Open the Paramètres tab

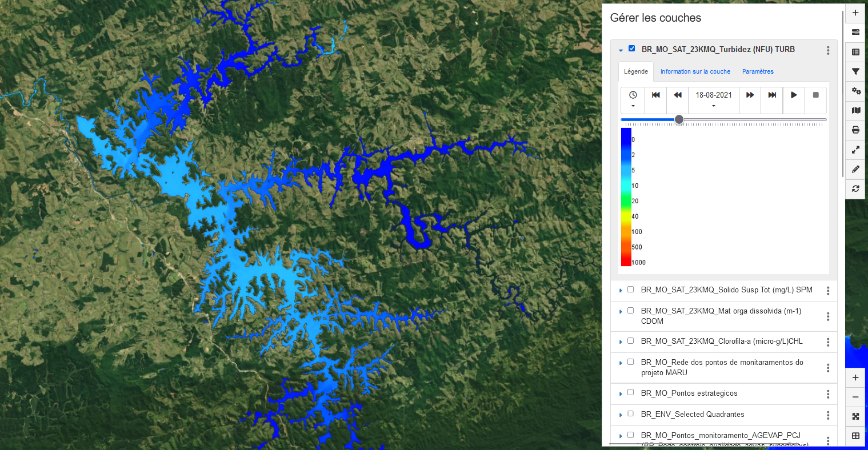(x=758, y=71)
